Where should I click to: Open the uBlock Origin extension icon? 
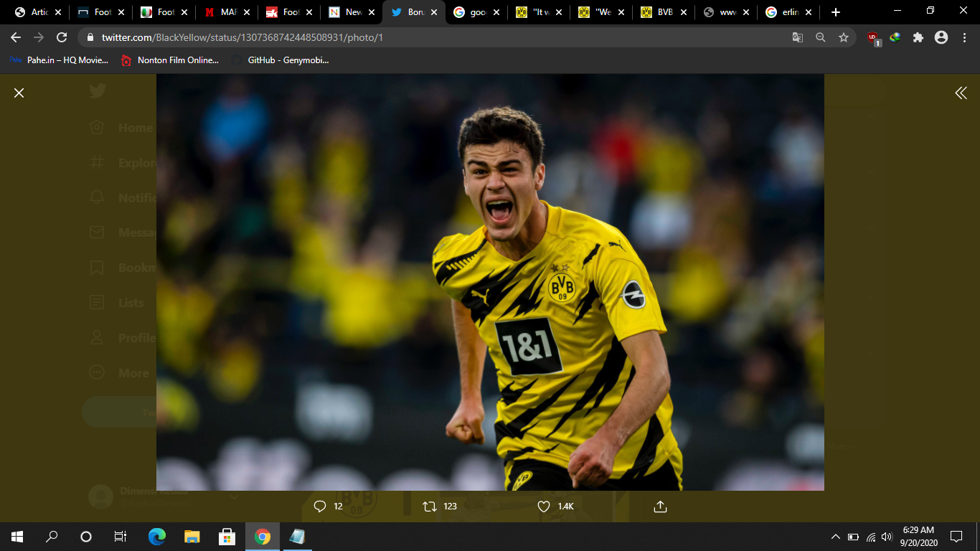pyautogui.click(x=873, y=38)
